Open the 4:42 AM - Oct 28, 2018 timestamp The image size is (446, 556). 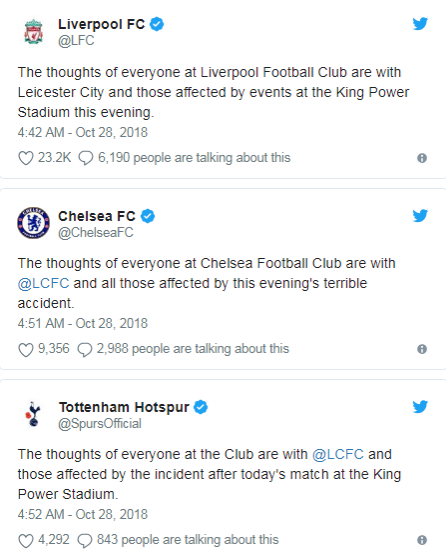(x=83, y=132)
